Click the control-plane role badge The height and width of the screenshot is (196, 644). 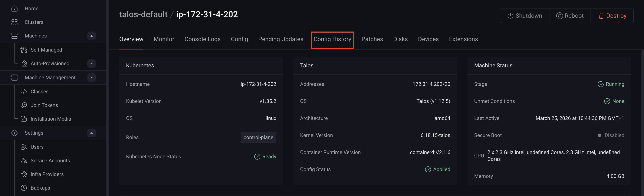coord(258,137)
